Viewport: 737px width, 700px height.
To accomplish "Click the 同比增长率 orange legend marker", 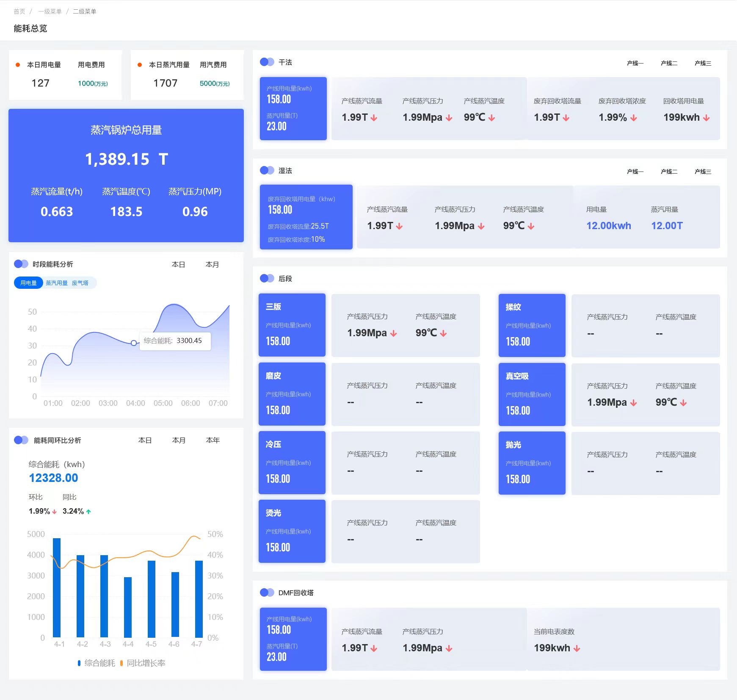I will 121,663.
